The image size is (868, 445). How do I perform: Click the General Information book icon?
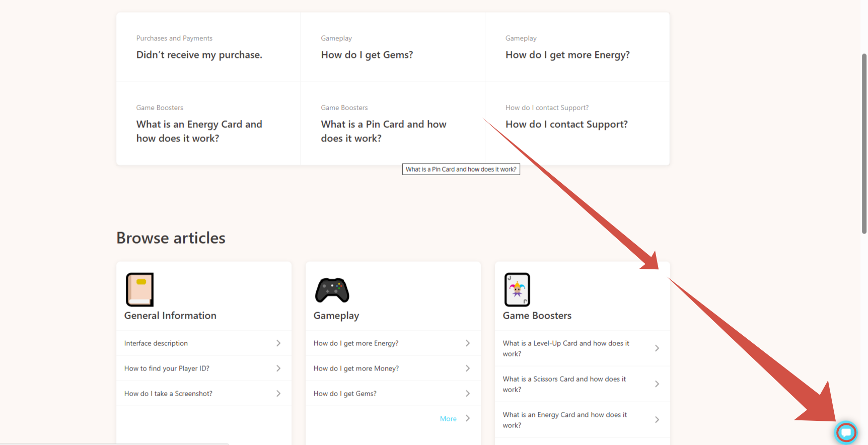click(139, 289)
